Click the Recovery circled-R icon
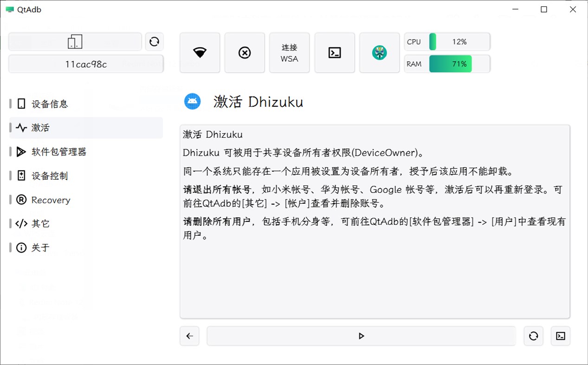The height and width of the screenshot is (365, 588). pyautogui.click(x=21, y=200)
